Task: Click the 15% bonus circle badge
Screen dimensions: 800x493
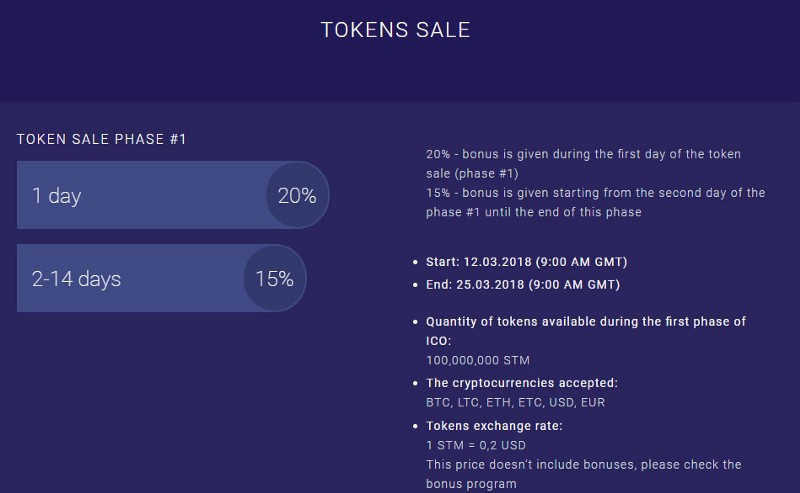Action: 275,278
